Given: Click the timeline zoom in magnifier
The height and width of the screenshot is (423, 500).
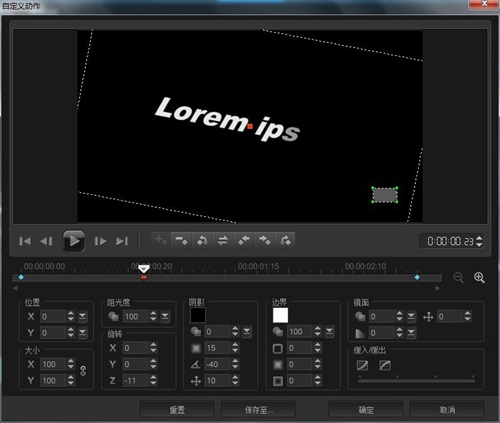Looking at the screenshot, I should point(479,277).
